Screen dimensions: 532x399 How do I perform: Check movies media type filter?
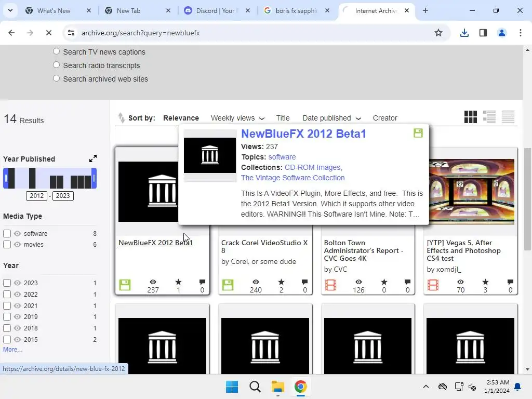[x=7, y=244]
